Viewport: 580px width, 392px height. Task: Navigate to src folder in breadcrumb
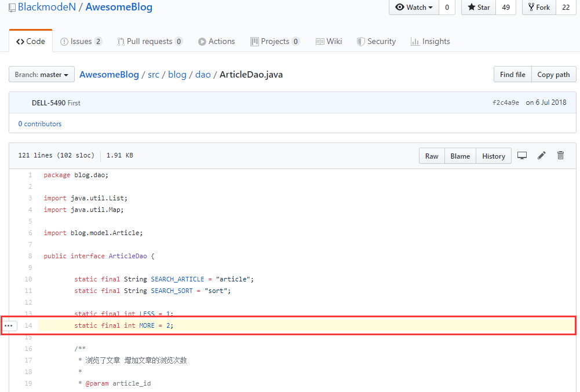pyautogui.click(x=154, y=74)
